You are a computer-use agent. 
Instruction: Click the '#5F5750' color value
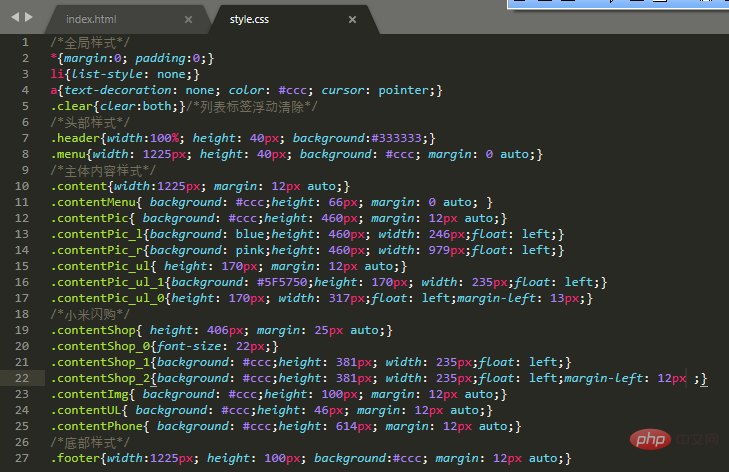282,282
